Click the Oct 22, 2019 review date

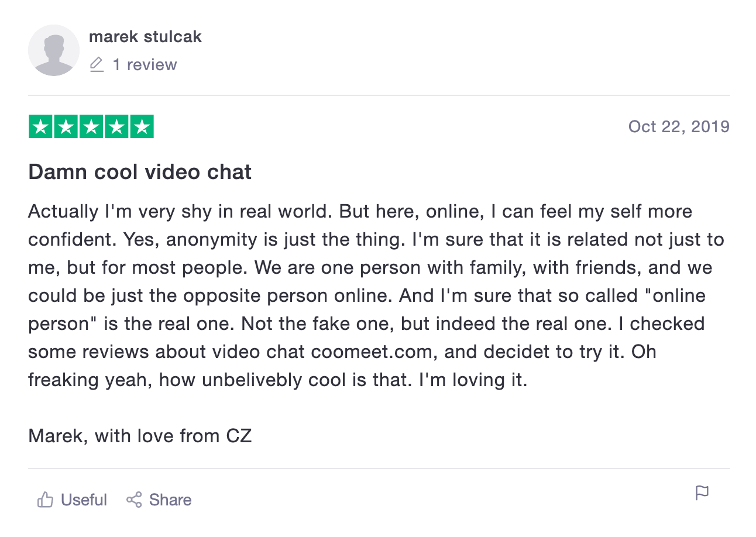(679, 126)
